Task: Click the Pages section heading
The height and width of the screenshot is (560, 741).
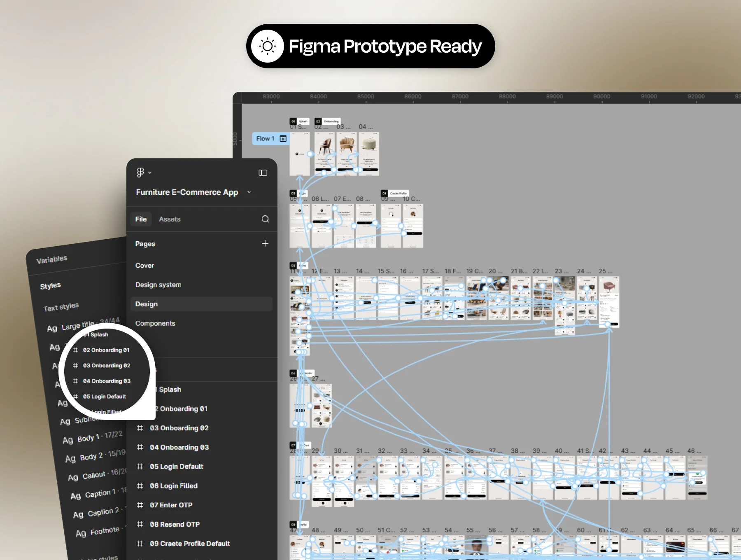Action: click(145, 244)
